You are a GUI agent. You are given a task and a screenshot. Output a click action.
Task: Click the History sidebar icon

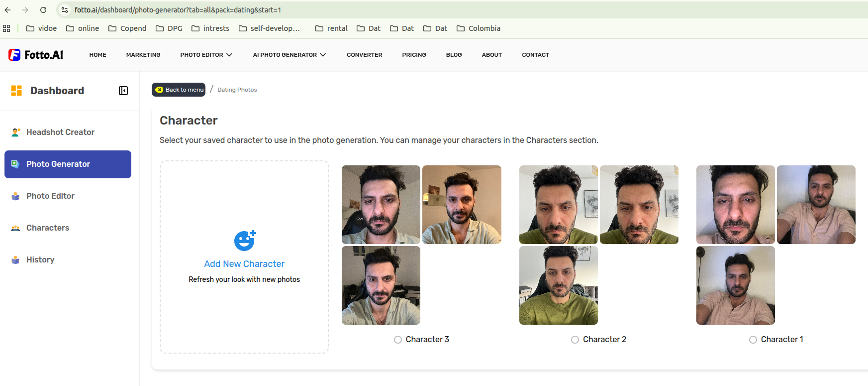tap(16, 259)
